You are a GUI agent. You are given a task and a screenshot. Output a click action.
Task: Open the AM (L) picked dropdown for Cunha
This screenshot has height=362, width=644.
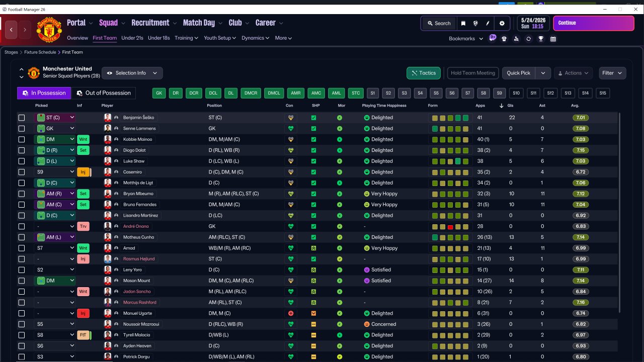pyautogui.click(x=55, y=237)
